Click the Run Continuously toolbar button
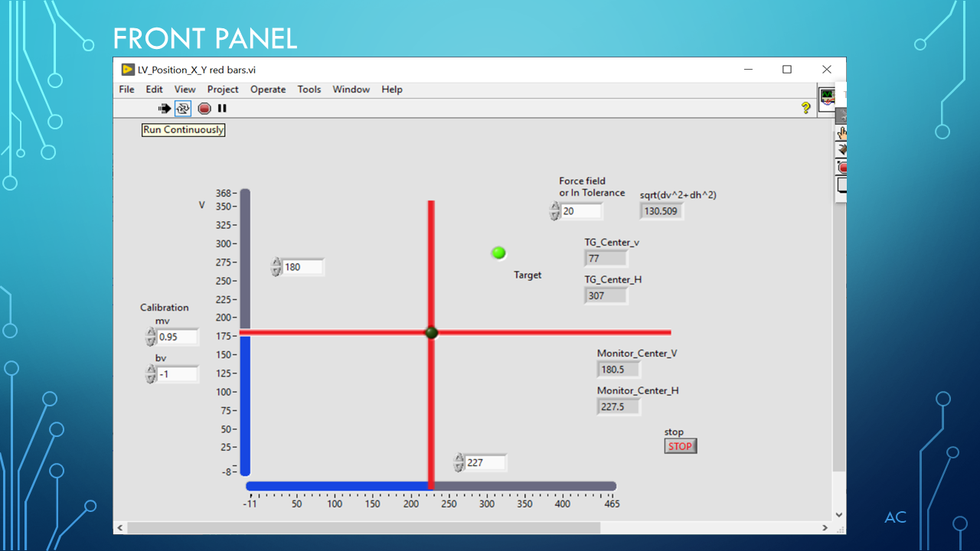The height and width of the screenshot is (551, 980). pos(183,109)
